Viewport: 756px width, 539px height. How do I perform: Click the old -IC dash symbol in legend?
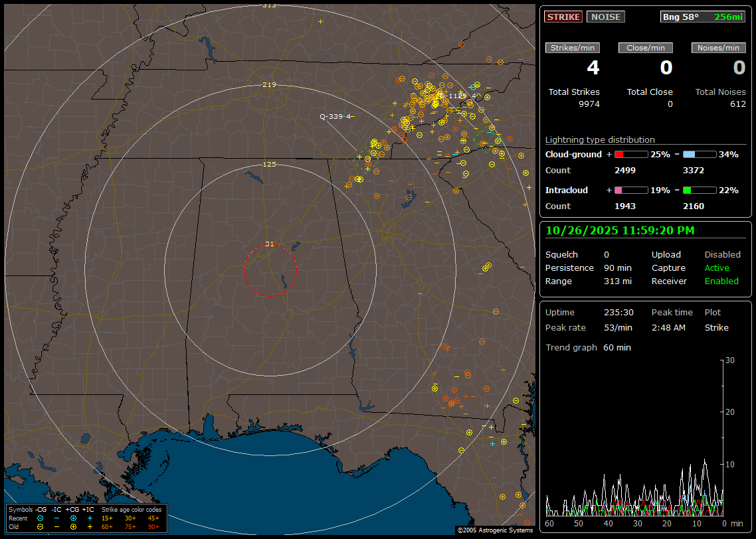coord(56,526)
